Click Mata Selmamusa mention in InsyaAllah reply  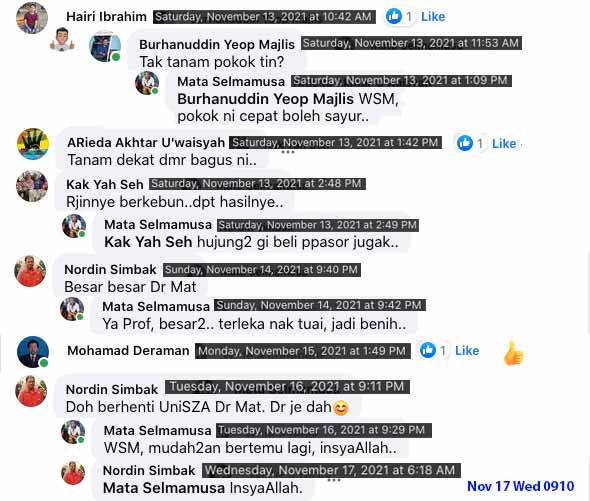(164, 488)
